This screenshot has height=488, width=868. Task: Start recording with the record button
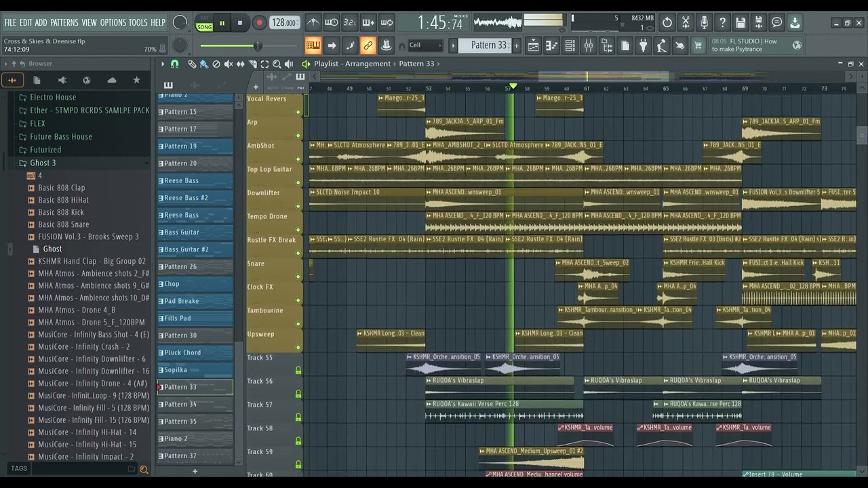click(259, 23)
